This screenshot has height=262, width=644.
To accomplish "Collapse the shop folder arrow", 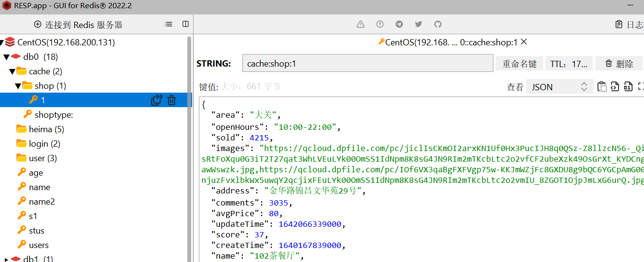I will (18, 86).
